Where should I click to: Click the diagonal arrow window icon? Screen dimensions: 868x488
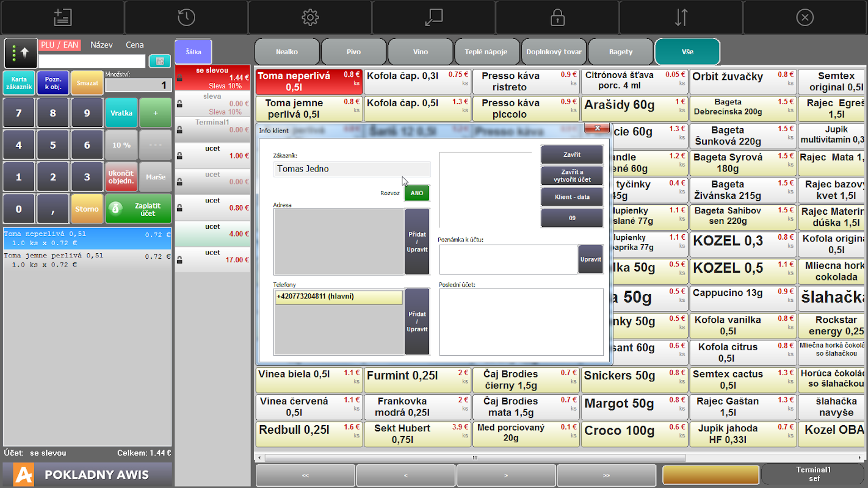433,17
